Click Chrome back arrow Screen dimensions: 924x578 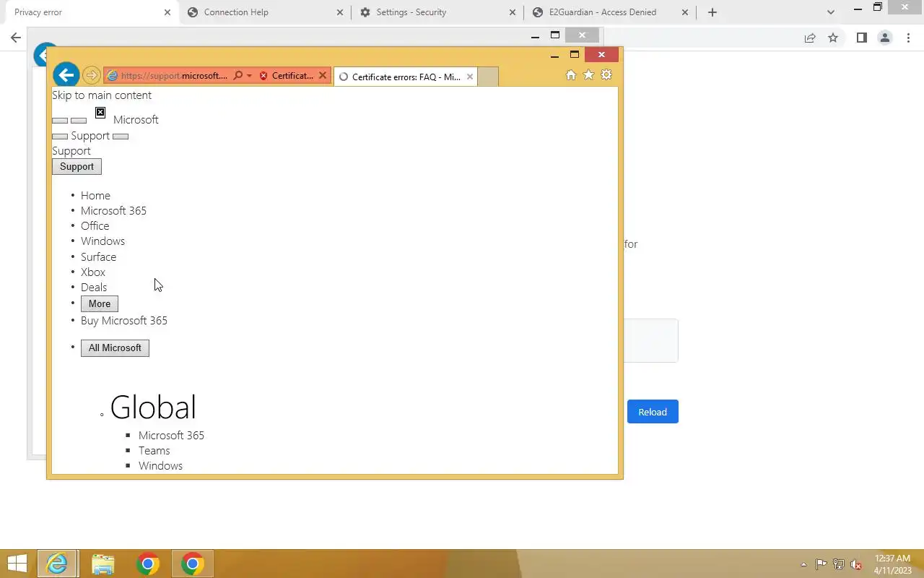[x=16, y=38]
